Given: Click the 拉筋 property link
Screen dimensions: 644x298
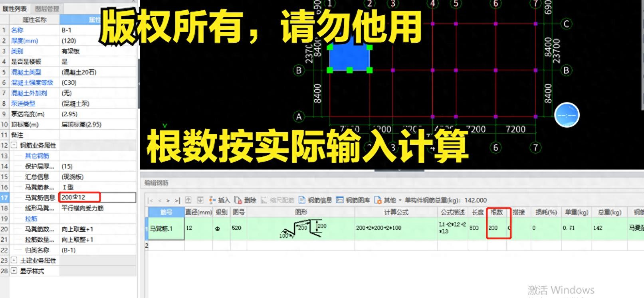Looking at the screenshot, I should click(x=31, y=219).
